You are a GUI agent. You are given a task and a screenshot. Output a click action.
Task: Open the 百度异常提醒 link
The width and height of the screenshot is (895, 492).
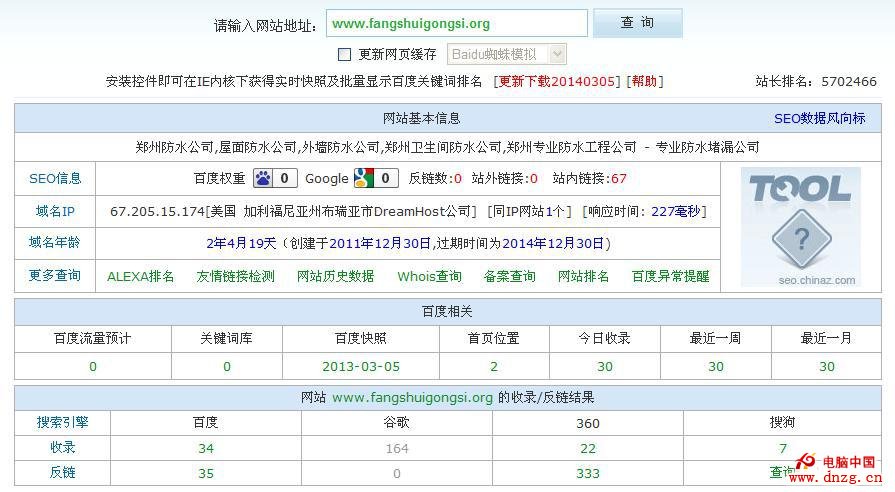pyautogui.click(x=670, y=276)
